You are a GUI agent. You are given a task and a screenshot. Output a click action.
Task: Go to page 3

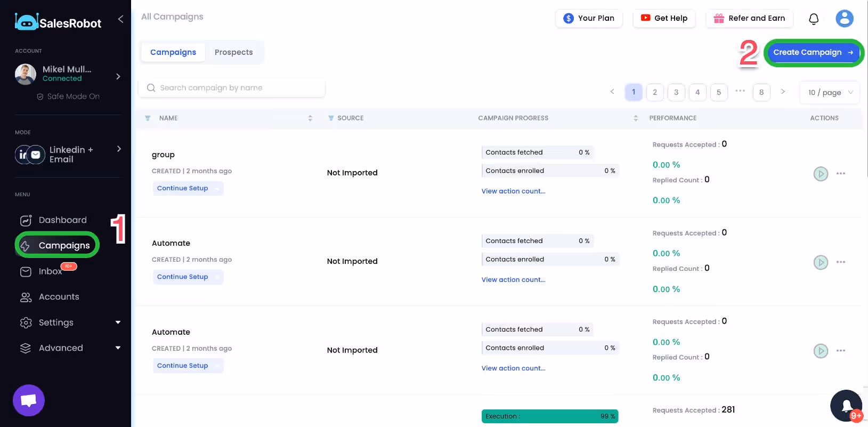coord(676,92)
